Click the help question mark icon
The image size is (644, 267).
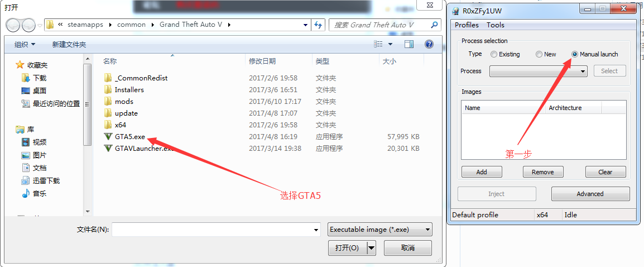click(x=429, y=44)
